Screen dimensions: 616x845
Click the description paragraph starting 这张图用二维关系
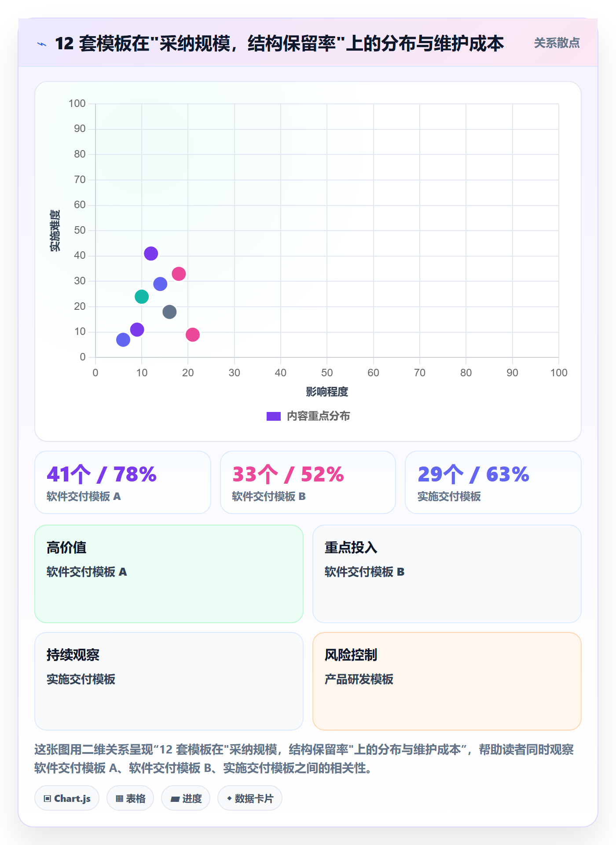pos(304,759)
